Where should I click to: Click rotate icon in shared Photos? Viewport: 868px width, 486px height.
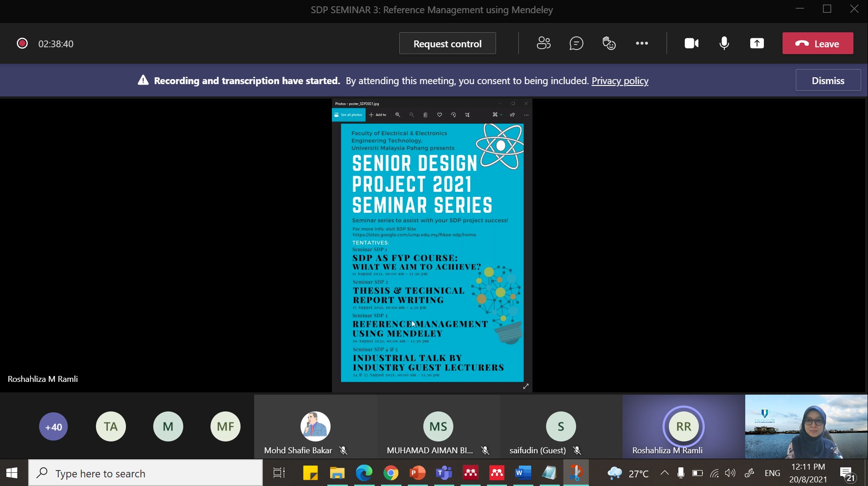point(453,115)
